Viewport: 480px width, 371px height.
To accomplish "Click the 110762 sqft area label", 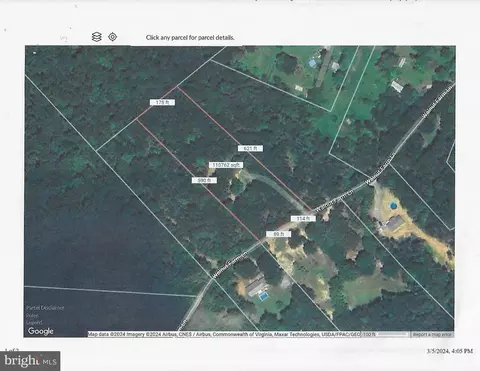I will point(226,165).
